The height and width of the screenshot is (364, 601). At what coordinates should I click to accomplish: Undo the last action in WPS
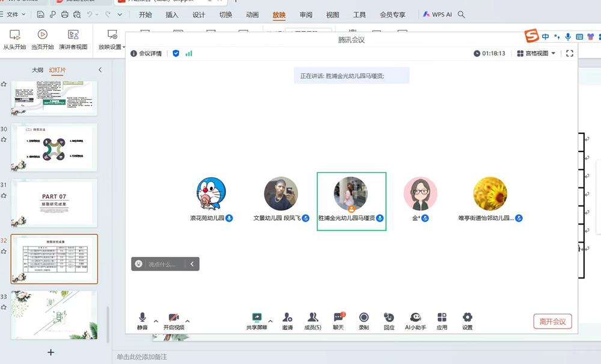tap(90, 14)
